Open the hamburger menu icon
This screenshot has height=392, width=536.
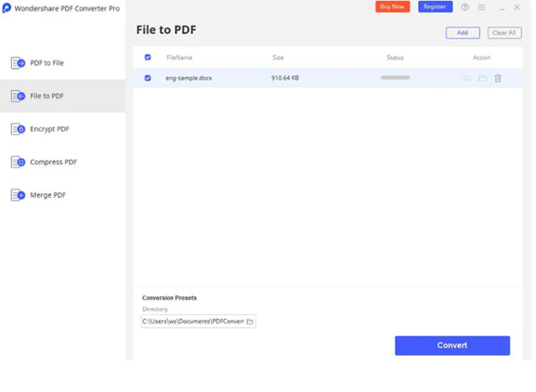coord(481,7)
